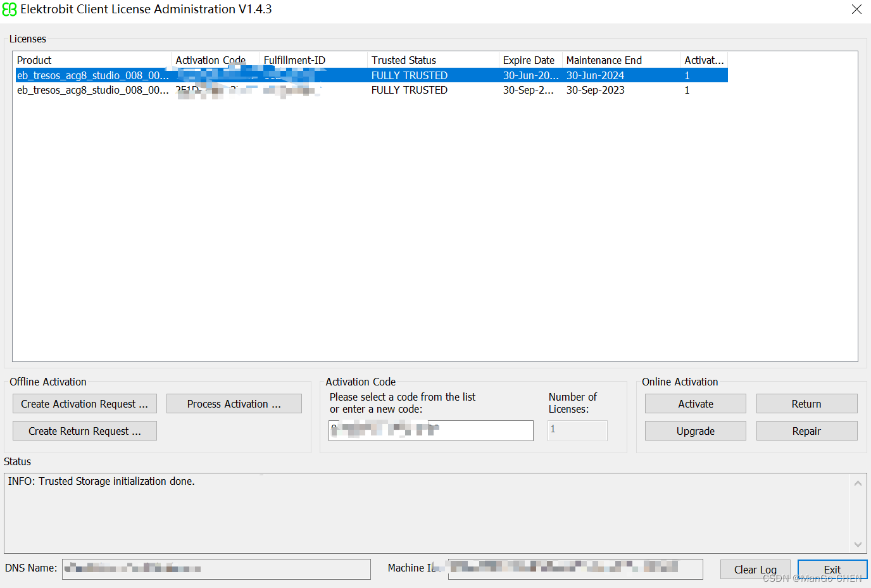Click the Fulfillment-ID column header
The width and height of the screenshot is (871, 588).
pos(313,60)
